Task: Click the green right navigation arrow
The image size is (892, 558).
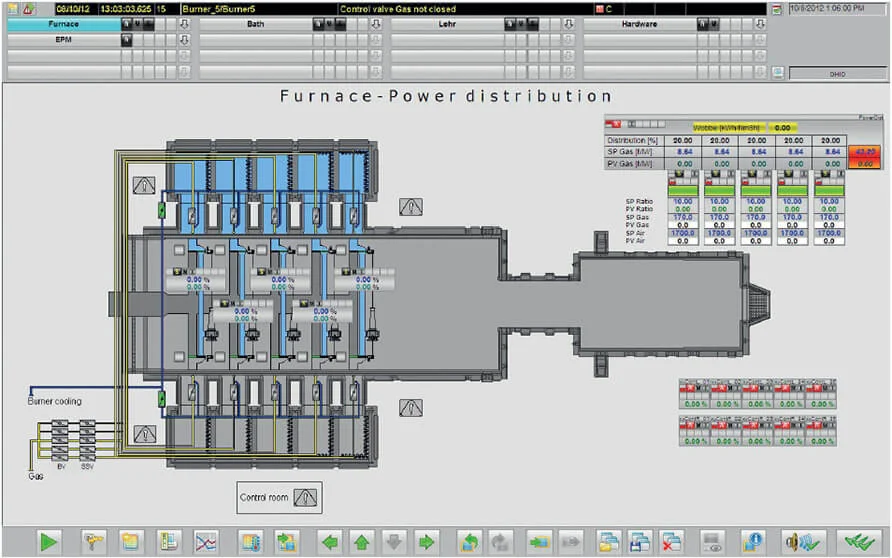Action: (427, 542)
